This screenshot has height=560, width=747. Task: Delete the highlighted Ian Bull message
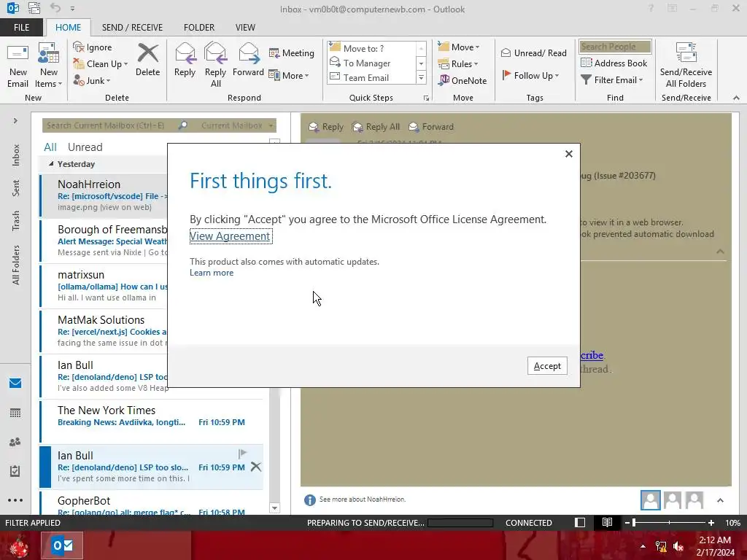256,467
